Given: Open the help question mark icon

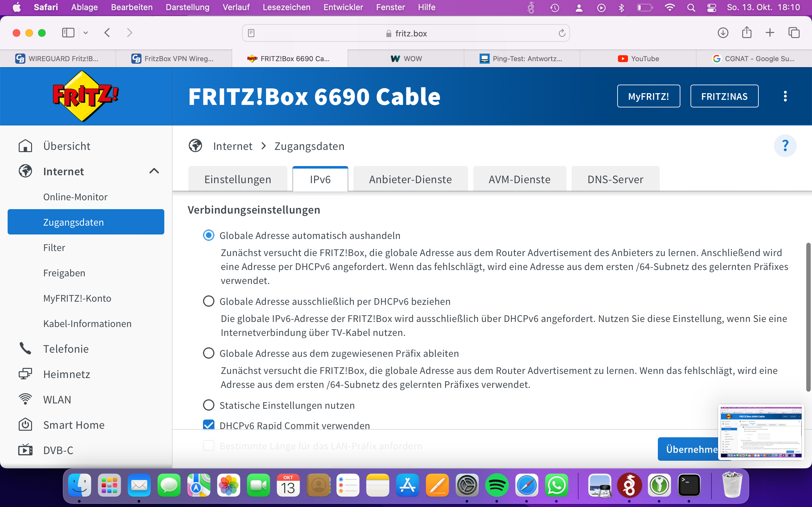Looking at the screenshot, I should pos(785,146).
